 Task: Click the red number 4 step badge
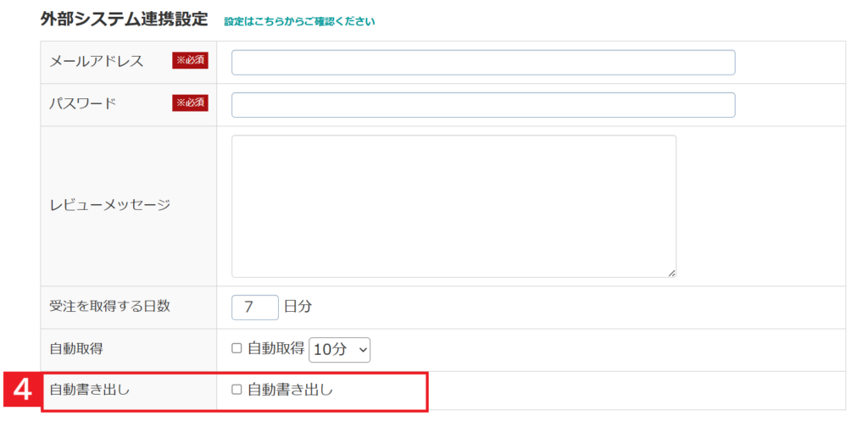[x=24, y=391]
